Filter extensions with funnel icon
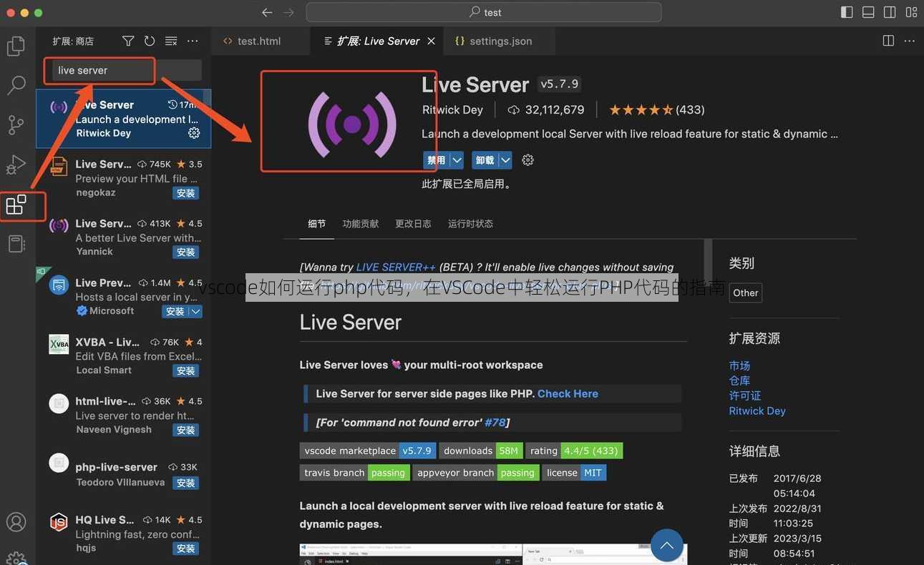Image resolution: width=924 pixels, height=565 pixels. (127, 41)
